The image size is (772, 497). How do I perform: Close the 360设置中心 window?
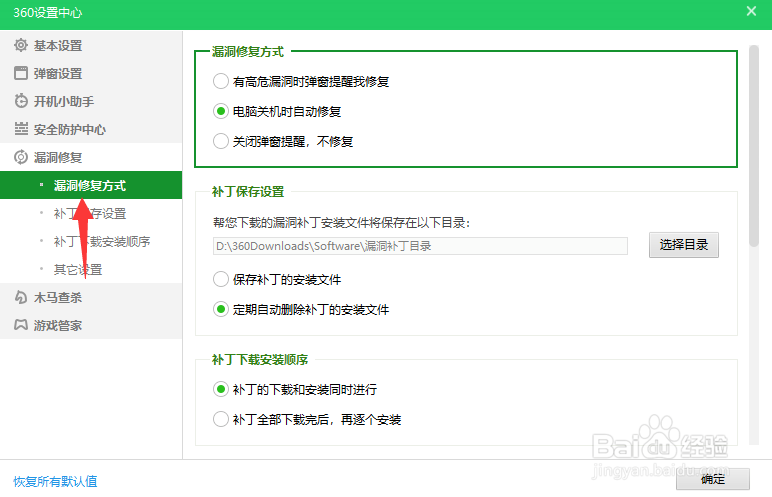(751, 11)
